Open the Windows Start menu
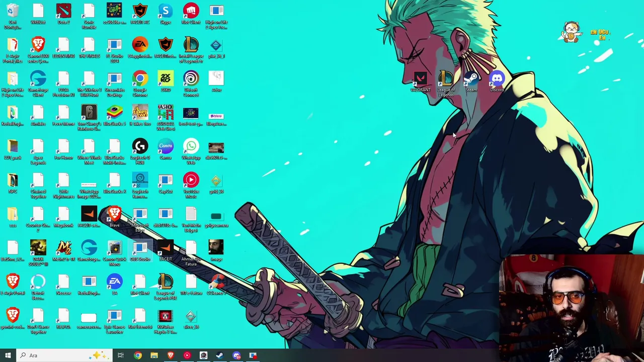Screen dimensions: 644x362 [x=8, y=355]
